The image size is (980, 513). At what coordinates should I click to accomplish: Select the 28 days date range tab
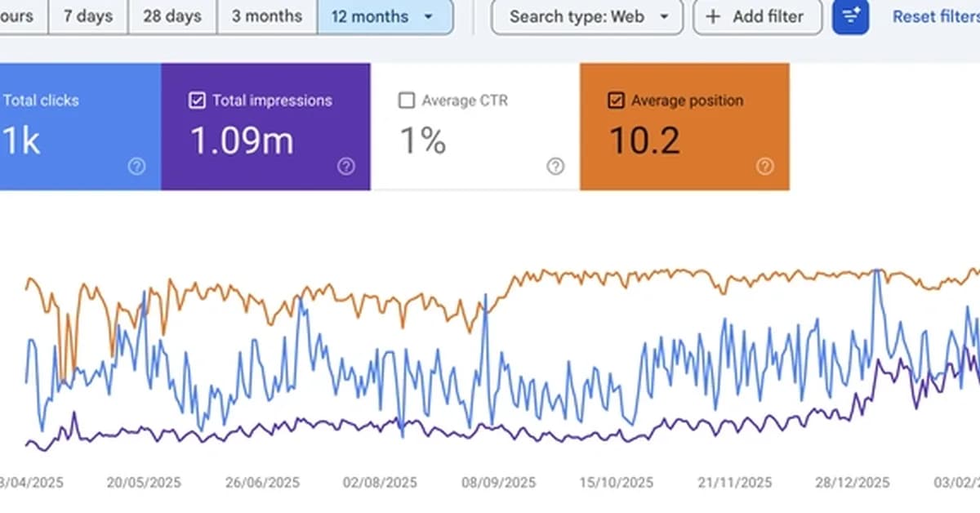pos(171,16)
